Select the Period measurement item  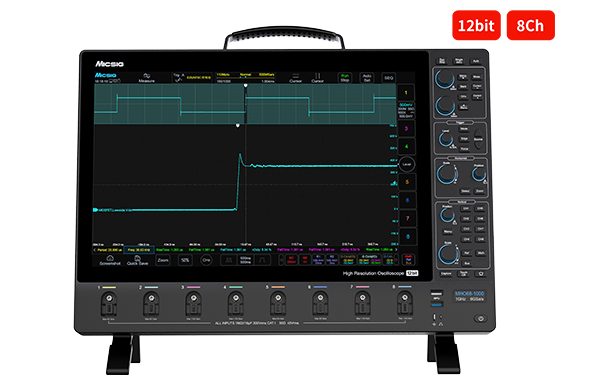click(x=109, y=250)
